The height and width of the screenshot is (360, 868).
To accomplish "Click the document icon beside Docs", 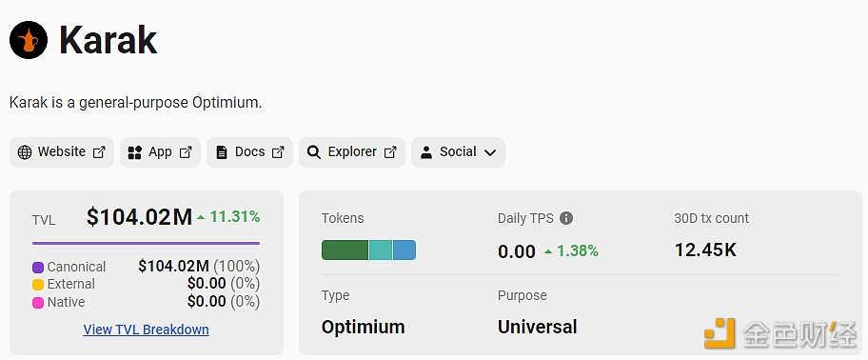I will 222,152.
